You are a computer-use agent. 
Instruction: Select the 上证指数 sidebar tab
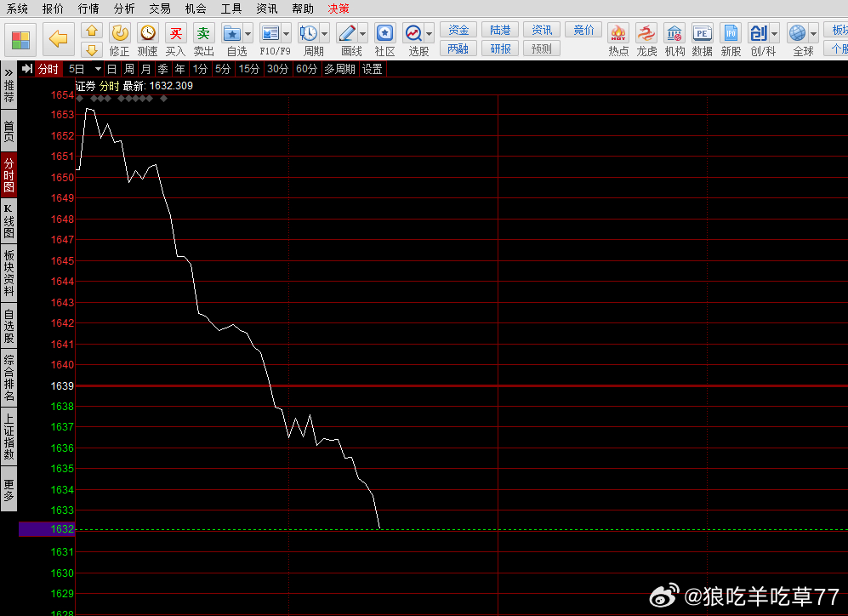click(9, 436)
